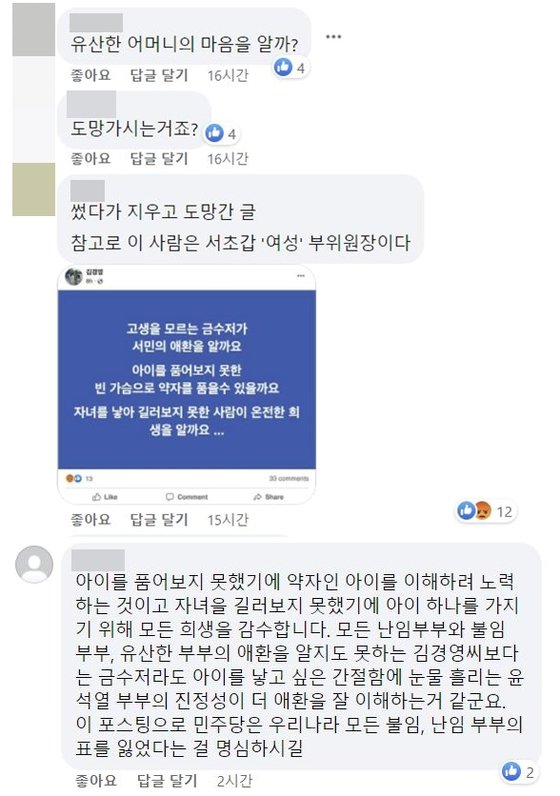The width and height of the screenshot is (560, 796).
Task: Open the 15시간 timestamp of the image comment
Action: point(228,519)
